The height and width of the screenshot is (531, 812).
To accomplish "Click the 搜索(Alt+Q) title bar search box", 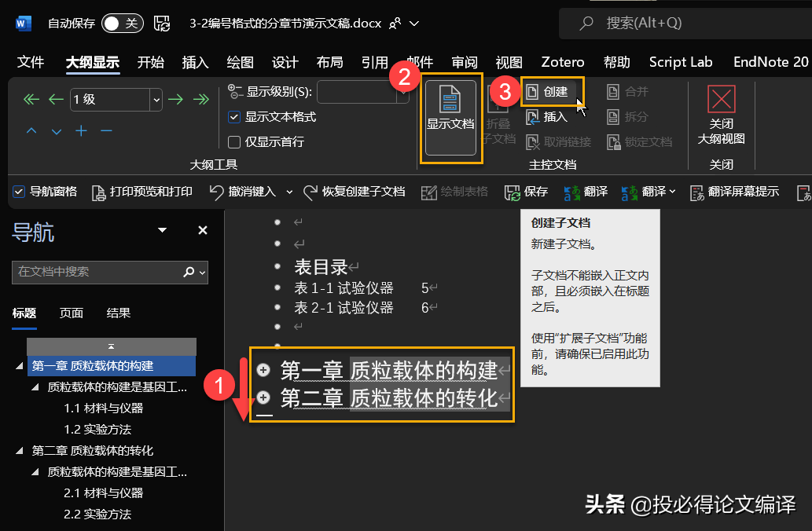I will 685,24.
